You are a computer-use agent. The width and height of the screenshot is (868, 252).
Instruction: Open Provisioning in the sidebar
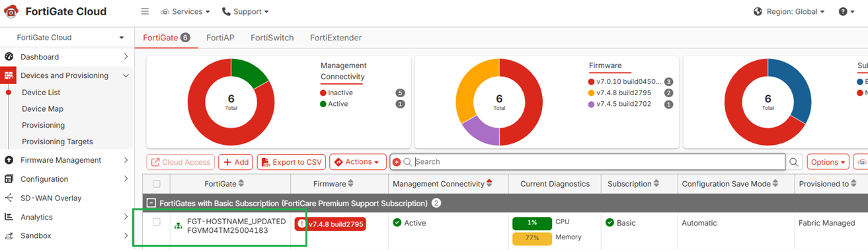click(x=43, y=126)
